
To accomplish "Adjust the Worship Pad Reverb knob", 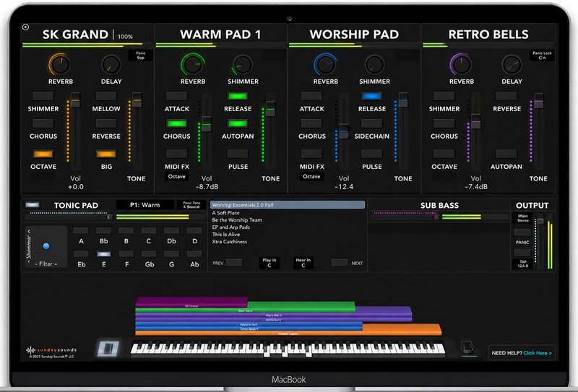I will click(x=325, y=64).
